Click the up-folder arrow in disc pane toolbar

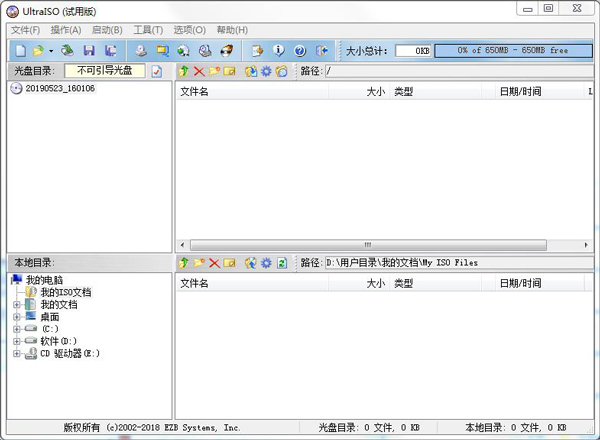pos(183,72)
